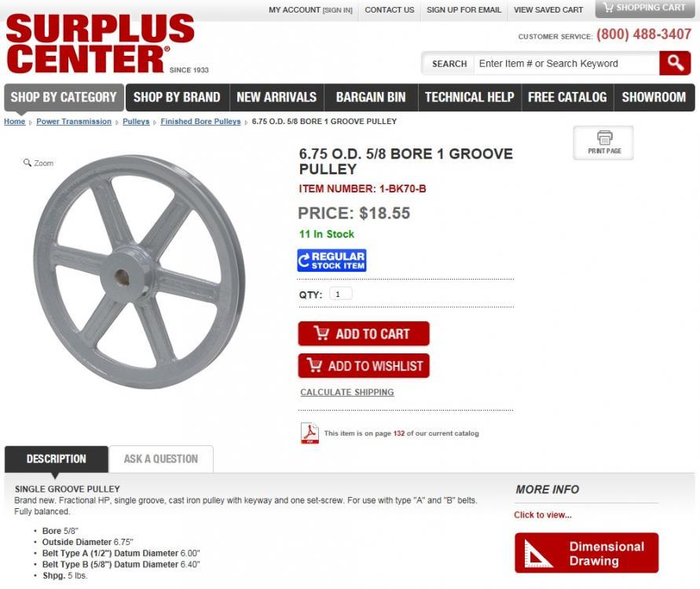Switch to the Ask A Question tab

[161, 459]
